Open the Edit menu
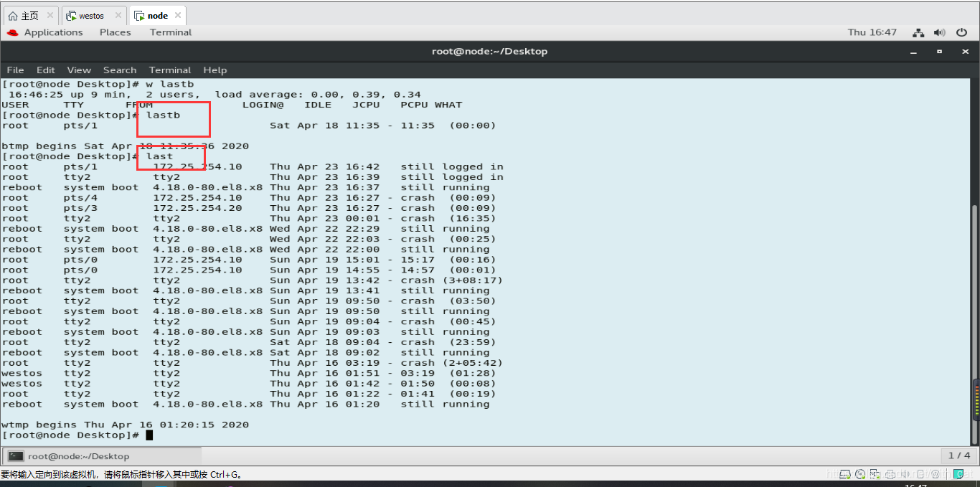980x487 pixels. tap(46, 70)
